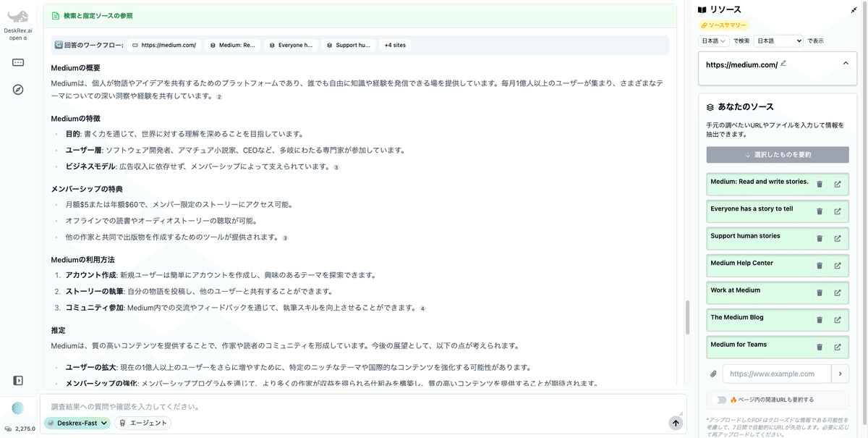Viewport: 868px width, 438px height.
Task: Click the エージェント button
Action: click(x=143, y=423)
